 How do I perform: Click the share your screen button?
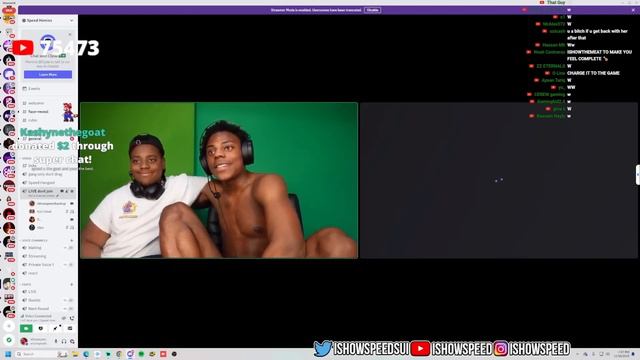41,329
